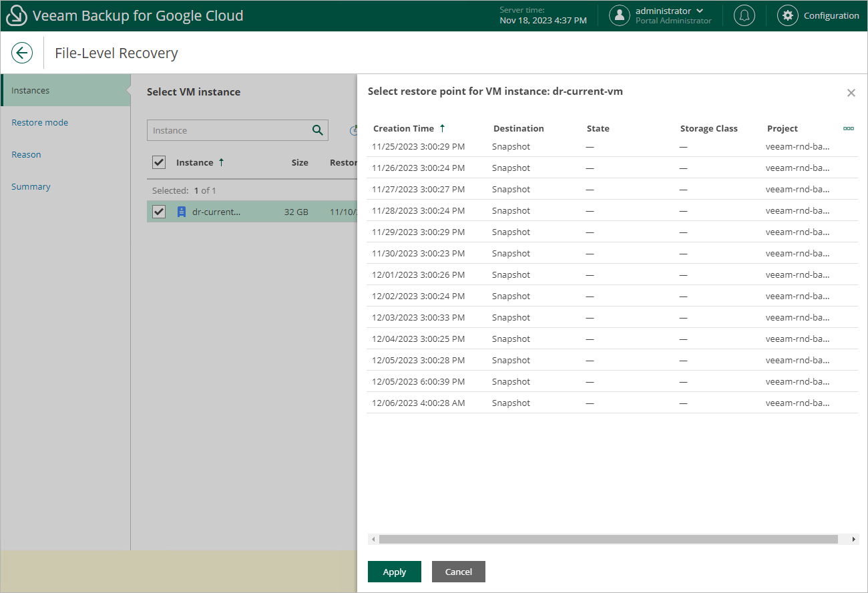Image resolution: width=868 pixels, height=593 pixels.
Task: Click the State column header
Action: [598, 128]
